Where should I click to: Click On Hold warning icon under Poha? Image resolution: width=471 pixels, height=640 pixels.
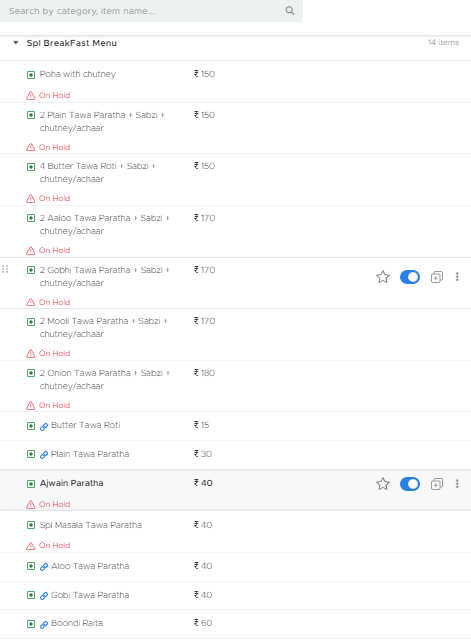point(31,96)
